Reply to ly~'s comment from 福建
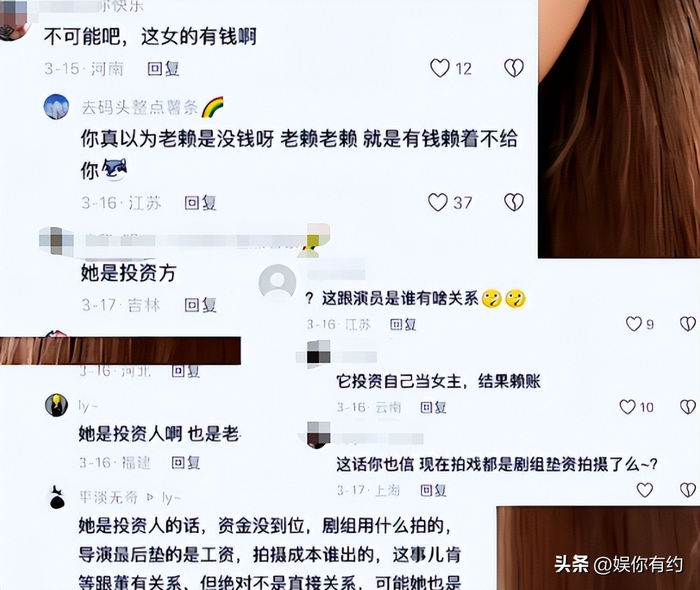The height and width of the screenshot is (590, 700). [x=186, y=463]
